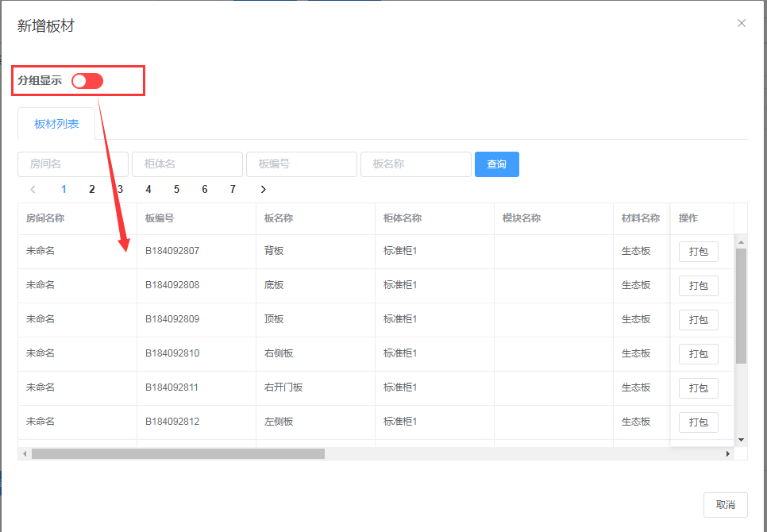This screenshot has width=767, height=532.
Task: Focus the 房间名 search field
Action: click(73, 164)
